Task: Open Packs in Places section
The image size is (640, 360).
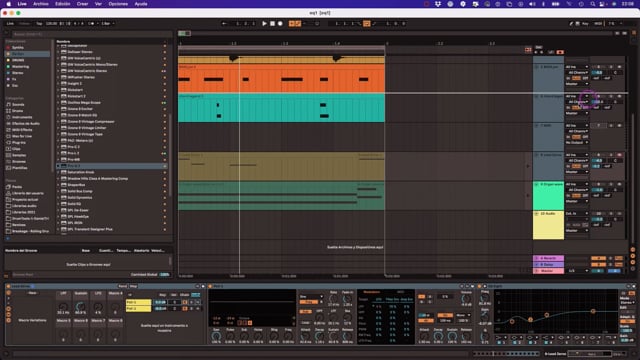Action: (17, 187)
